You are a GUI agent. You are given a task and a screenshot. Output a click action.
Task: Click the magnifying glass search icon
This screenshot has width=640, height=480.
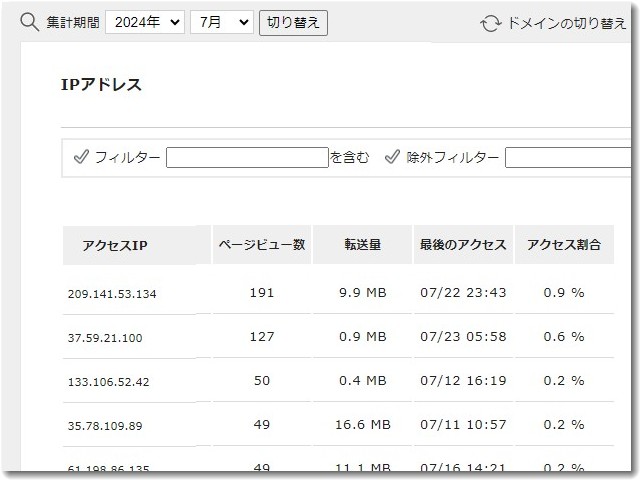(30, 22)
